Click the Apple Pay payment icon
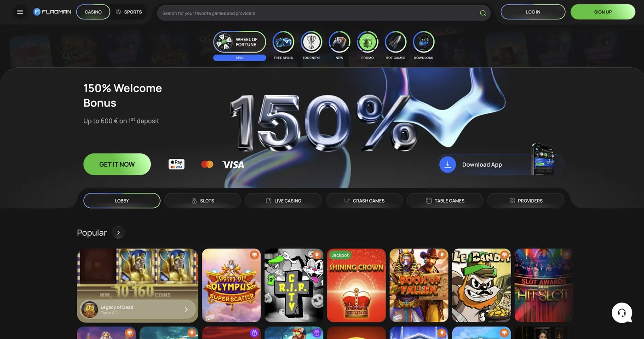The height and width of the screenshot is (339, 644). [177, 164]
